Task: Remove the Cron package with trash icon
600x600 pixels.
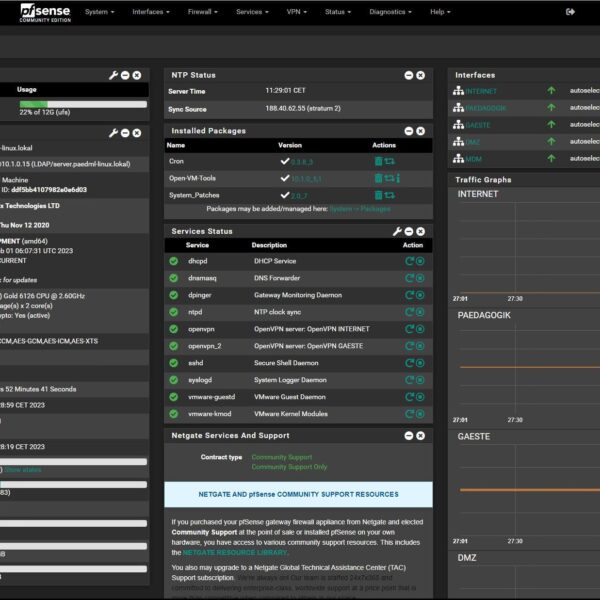Action: pos(378,161)
